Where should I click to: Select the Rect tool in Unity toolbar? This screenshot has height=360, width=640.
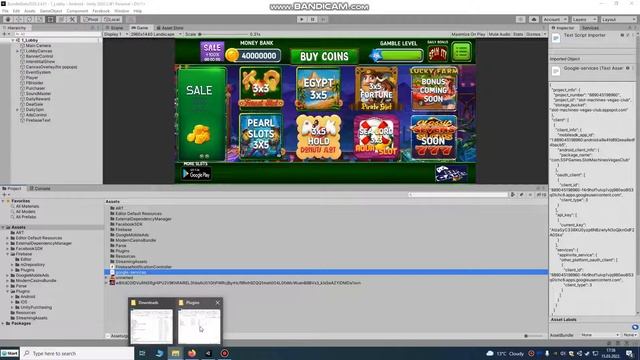[51, 19]
